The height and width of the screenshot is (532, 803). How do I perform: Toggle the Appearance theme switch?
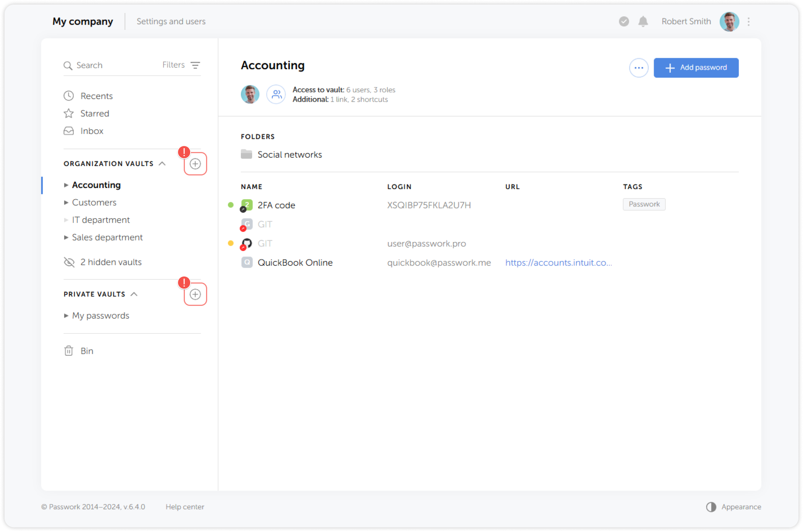[711, 507]
